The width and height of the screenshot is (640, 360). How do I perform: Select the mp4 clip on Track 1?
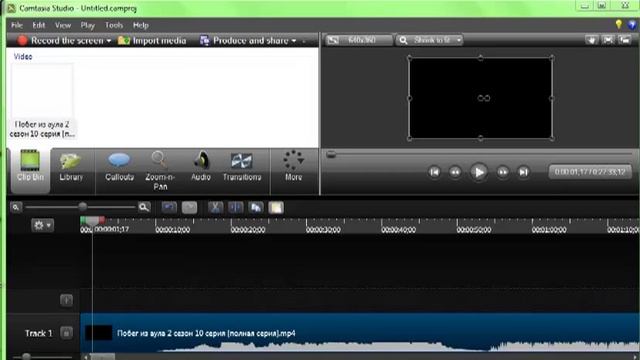click(360, 333)
